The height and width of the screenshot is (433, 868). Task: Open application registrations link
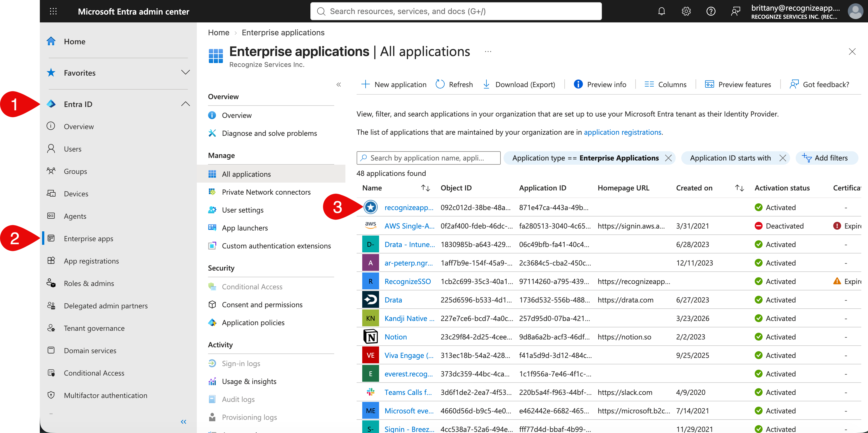pyautogui.click(x=622, y=132)
